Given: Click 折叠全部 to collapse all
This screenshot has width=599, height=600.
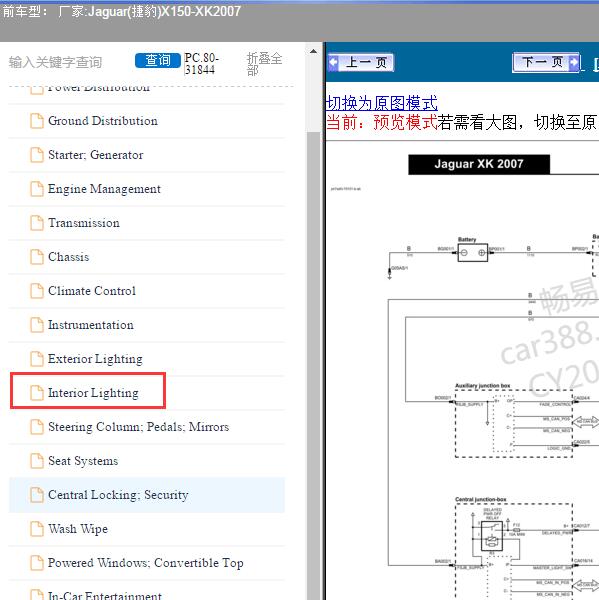Looking at the screenshot, I should [264, 64].
